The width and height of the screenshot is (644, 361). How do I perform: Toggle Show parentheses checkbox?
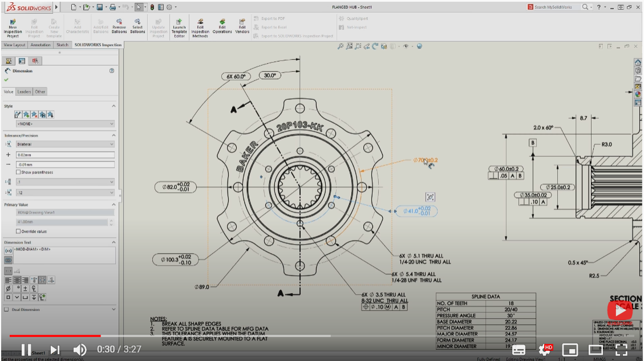tap(18, 172)
